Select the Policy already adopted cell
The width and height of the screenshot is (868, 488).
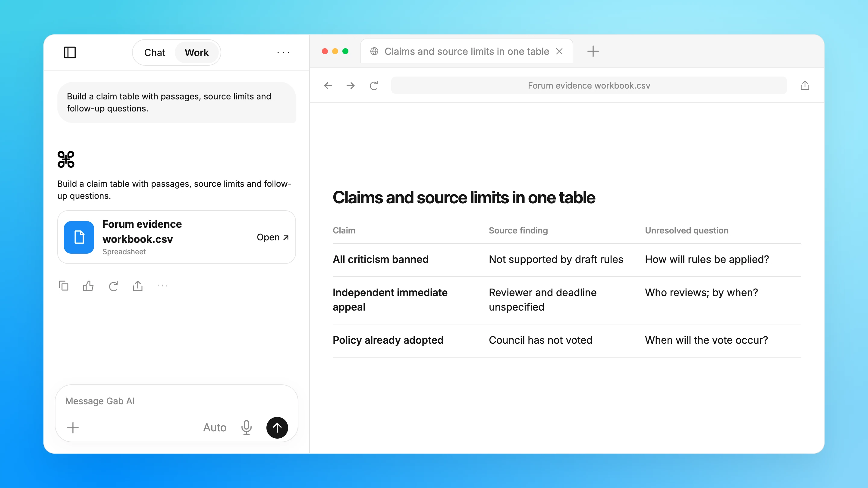[388, 340]
